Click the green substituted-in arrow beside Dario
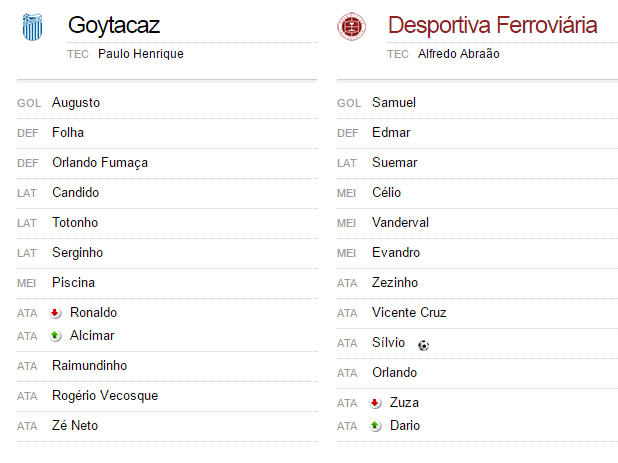Image resolution: width=618 pixels, height=463 pixels. tap(375, 426)
